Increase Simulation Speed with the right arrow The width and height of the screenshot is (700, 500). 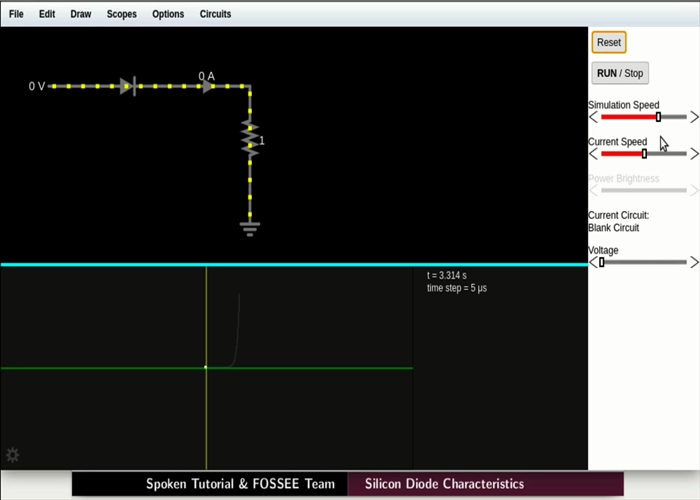tap(694, 117)
